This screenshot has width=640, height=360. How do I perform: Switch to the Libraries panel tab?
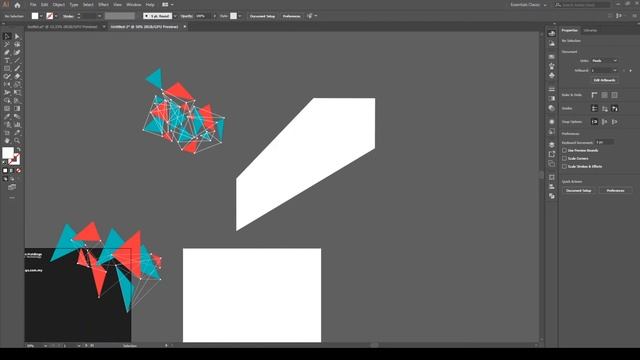[x=590, y=30]
